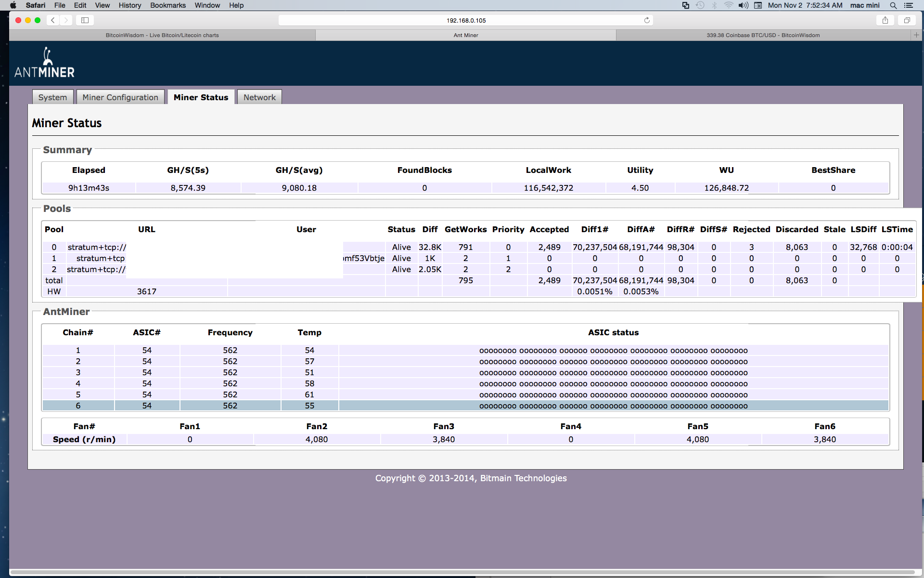Open Notification Center icon
The width and height of the screenshot is (924, 578).
click(x=909, y=5)
